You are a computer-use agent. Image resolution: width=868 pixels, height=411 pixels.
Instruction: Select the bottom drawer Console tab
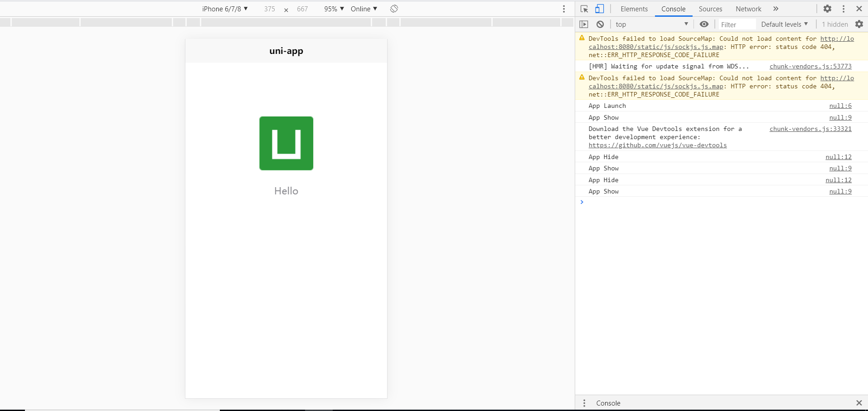[x=608, y=403]
